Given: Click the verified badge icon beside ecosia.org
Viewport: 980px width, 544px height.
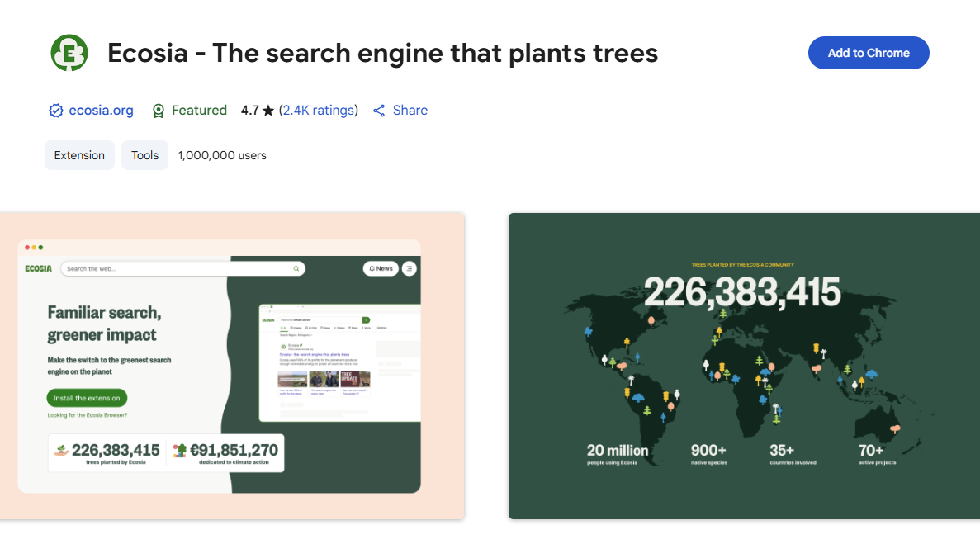Looking at the screenshot, I should (56, 111).
